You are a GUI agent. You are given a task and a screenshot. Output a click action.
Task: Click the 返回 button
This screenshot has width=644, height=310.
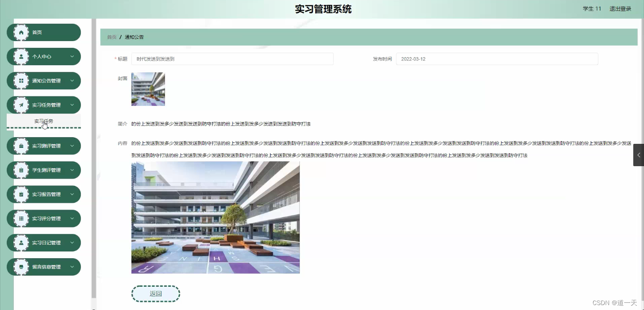coord(156,293)
